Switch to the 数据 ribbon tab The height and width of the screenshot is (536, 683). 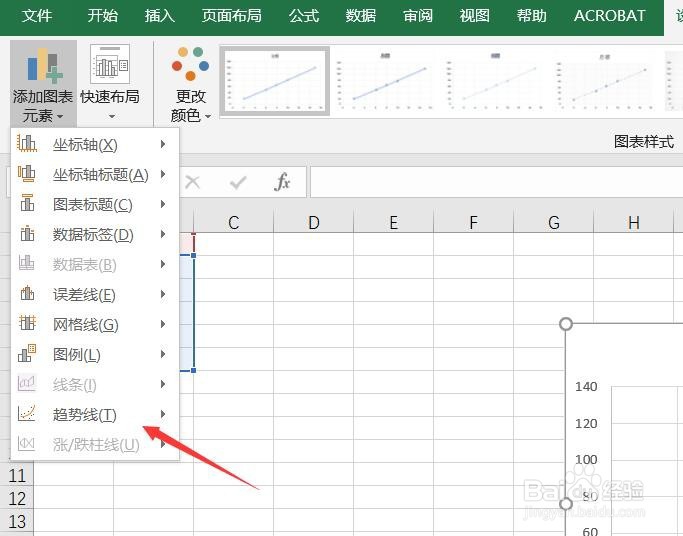click(361, 16)
